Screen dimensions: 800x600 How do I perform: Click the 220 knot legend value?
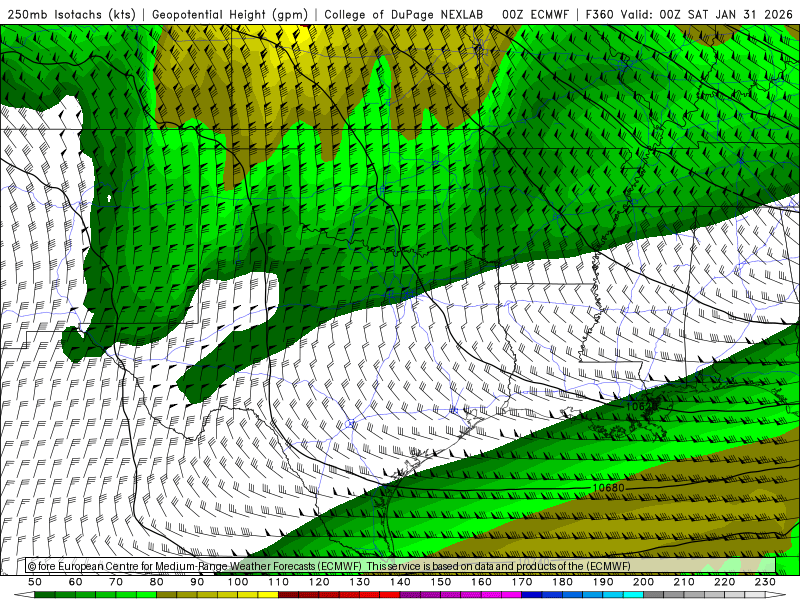pyautogui.click(x=724, y=582)
